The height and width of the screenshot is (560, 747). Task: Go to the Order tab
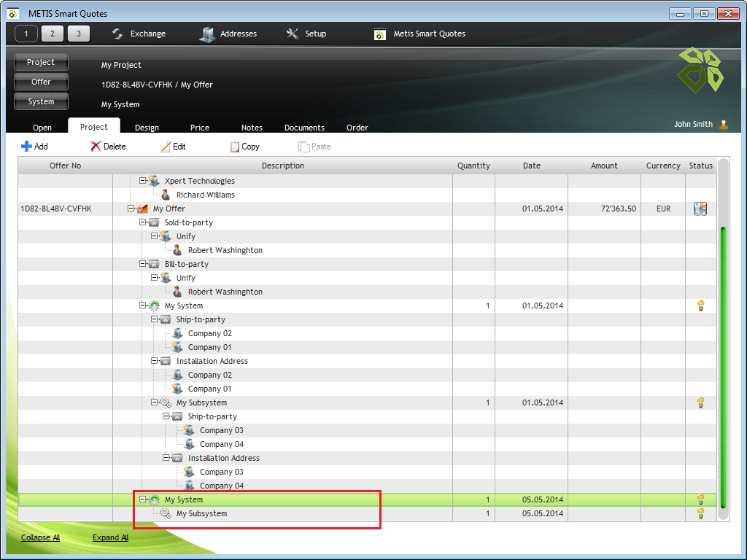click(x=357, y=128)
